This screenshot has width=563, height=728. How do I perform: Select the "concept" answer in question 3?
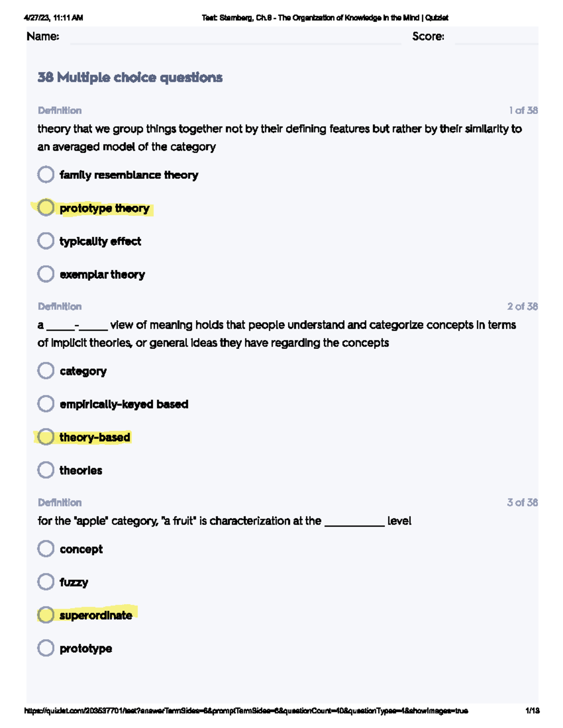[x=46, y=548]
